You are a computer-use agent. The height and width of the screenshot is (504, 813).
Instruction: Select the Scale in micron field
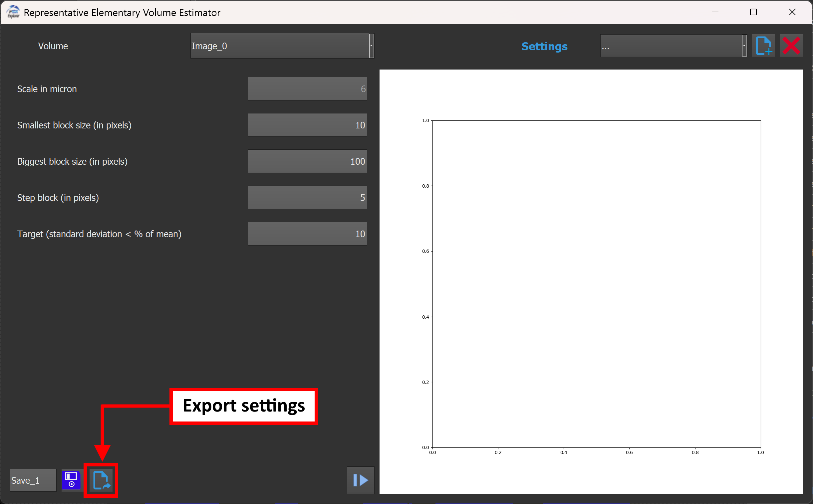coord(307,88)
